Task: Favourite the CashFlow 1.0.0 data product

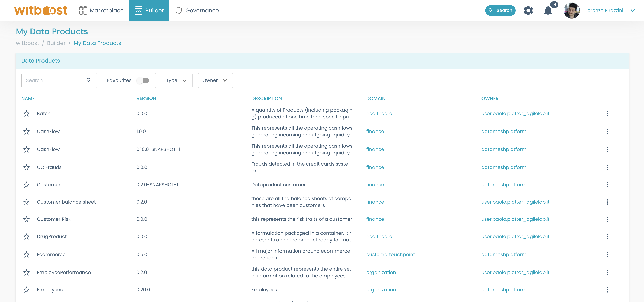Action: (26, 131)
